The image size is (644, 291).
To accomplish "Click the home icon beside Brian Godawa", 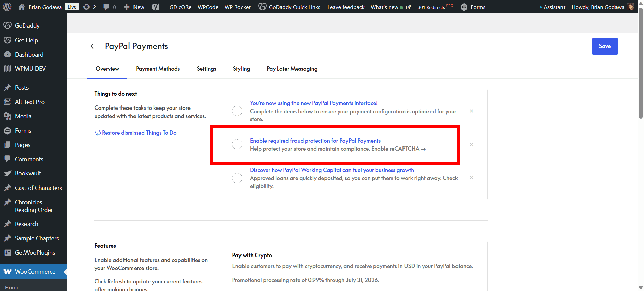I will (22, 7).
